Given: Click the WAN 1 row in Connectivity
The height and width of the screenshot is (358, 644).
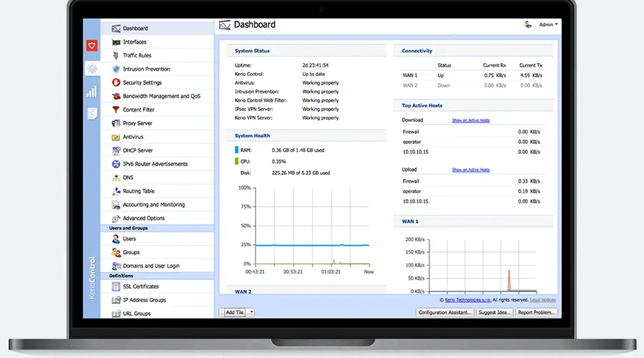Looking at the screenshot, I should 472,76.
